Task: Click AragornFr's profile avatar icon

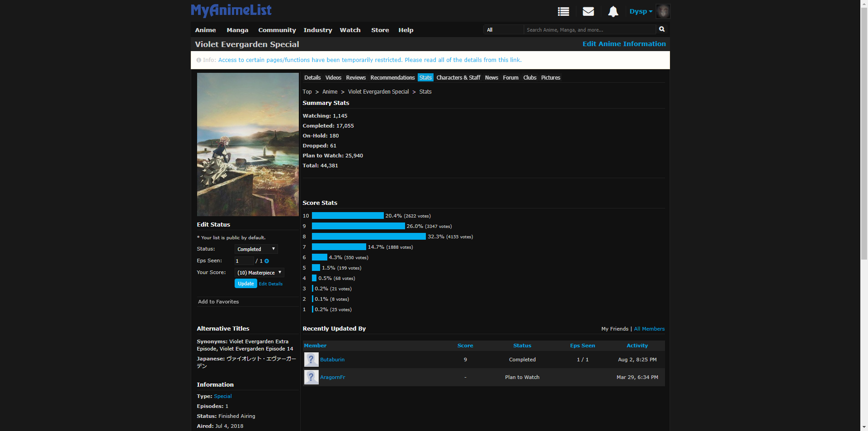Action: 311,377
